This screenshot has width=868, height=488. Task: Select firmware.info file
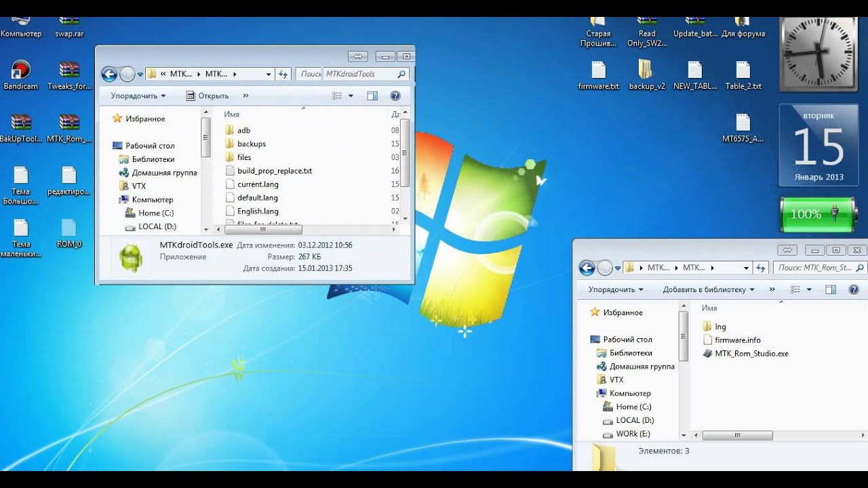click(732, 340)
